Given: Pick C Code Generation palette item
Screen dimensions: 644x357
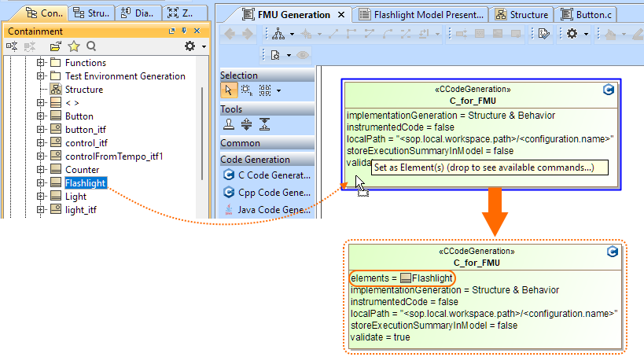Looking at the screenshot, I should pyautogui.click(x=267, y=175).
